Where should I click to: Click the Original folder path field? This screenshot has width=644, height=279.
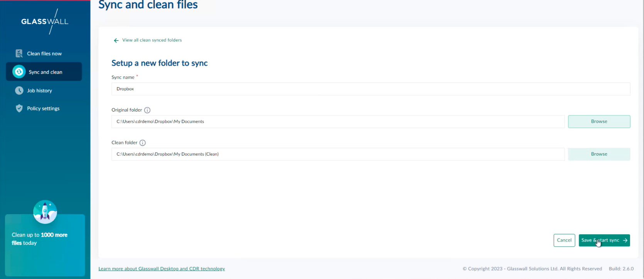[338, 122]
